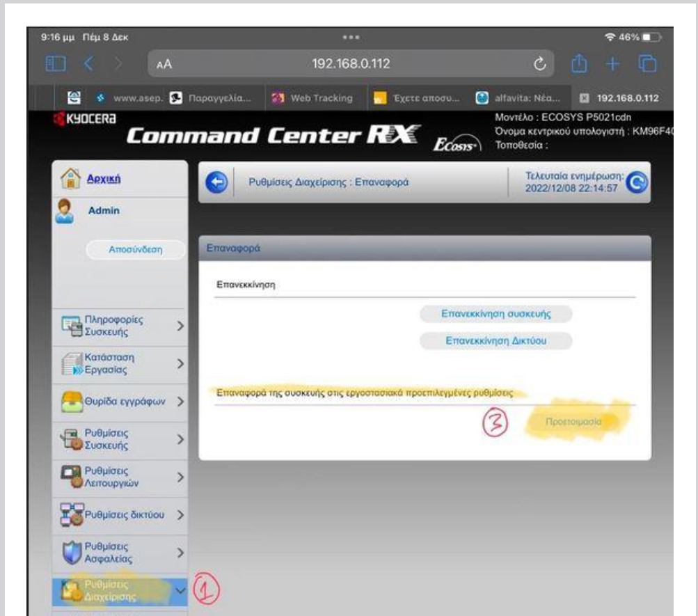
Task: Close the 192.168.0.112 tab with its X
Action: tap(584, 98)
